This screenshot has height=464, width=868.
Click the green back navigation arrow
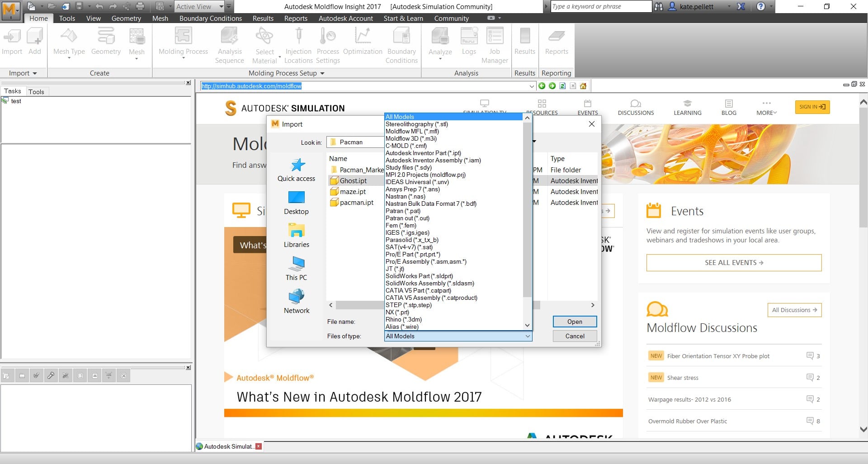coord(542,86)
